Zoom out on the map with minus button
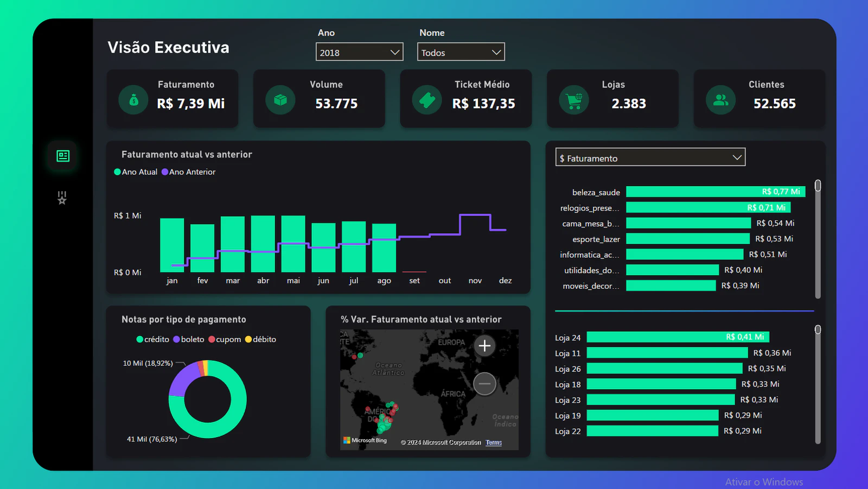Viewport: 868px width, 489px height. coord(484,384)
